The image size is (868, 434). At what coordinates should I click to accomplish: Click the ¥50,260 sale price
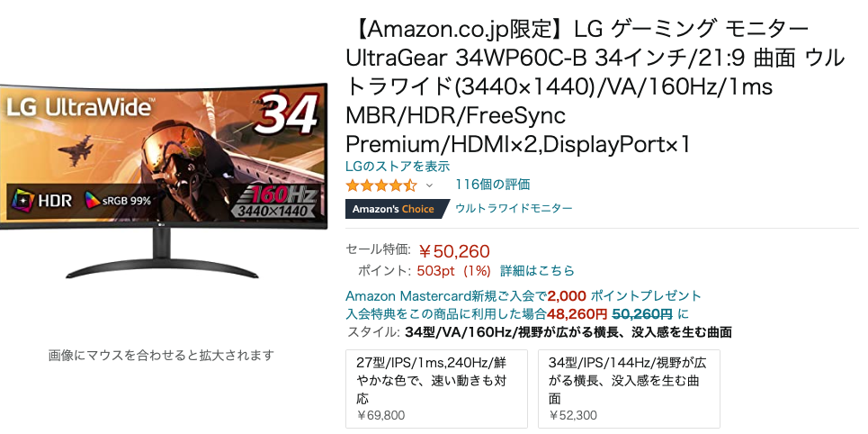point(454,251)
